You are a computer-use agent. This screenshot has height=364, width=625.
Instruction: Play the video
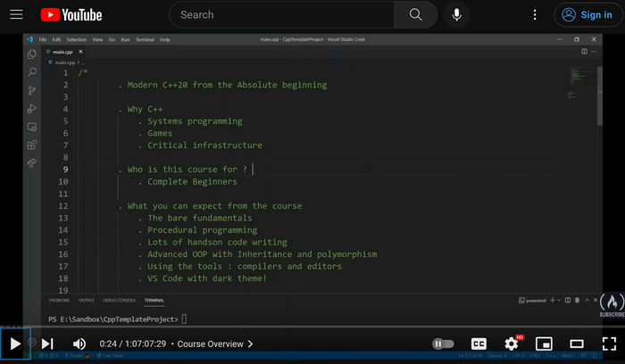15,343
